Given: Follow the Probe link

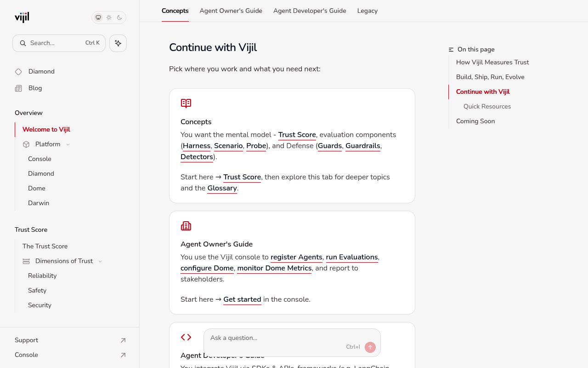Looking at the screenshot, I should 256,146.
